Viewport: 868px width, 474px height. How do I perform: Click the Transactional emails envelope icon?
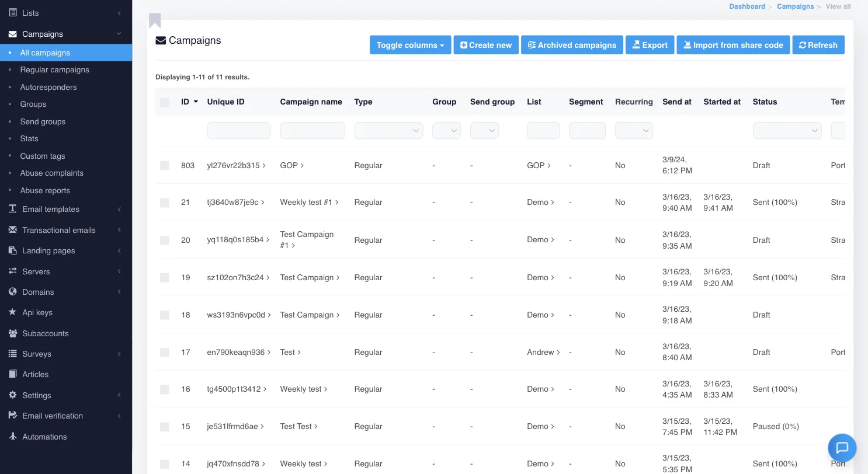13,230
